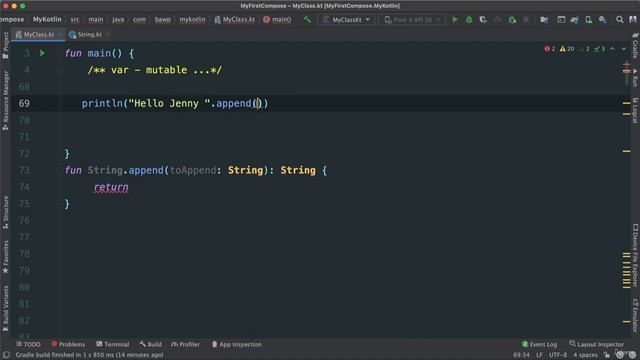Toggle tool window bars icon bottom-left

pos(6,355)
